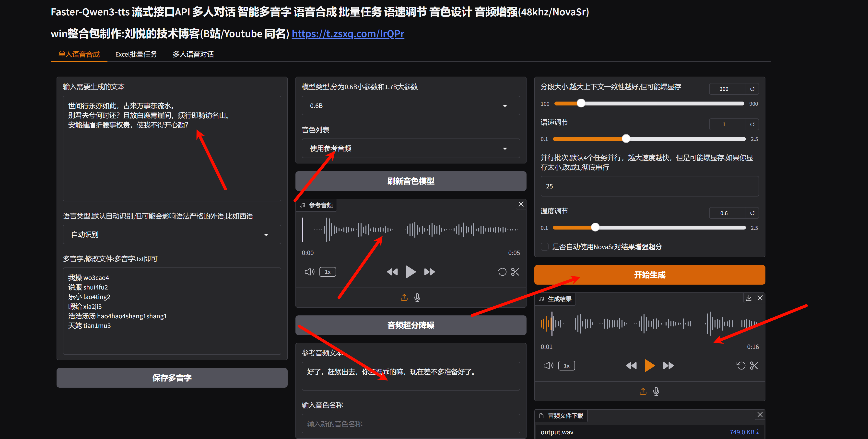Toggle 1x playback speed in generated result
The height and width of the screenshot is (439, 868).
[566, 366]
